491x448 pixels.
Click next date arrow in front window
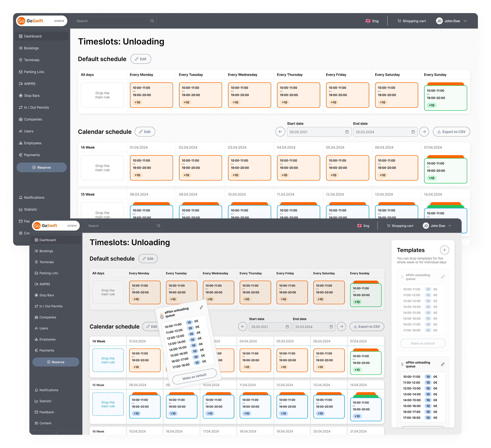click(341, 326)
